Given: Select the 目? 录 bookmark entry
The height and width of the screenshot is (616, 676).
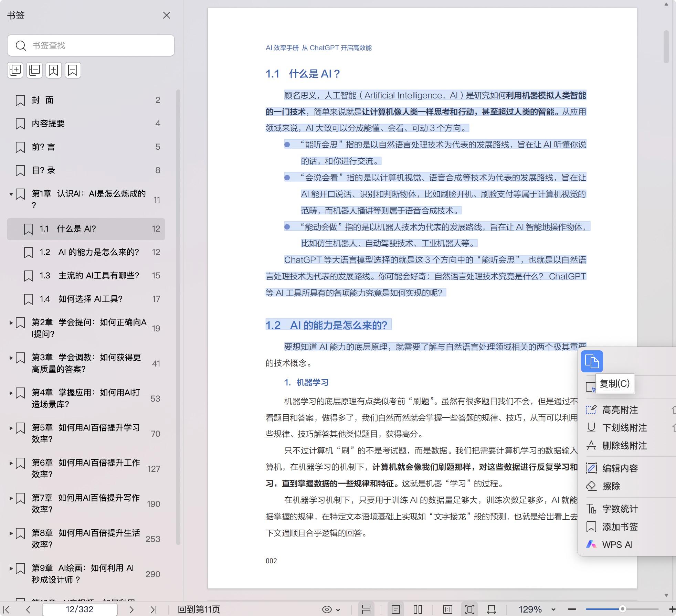Looking at the screenshot, I should pyautogui.click(x=86, y=170).
